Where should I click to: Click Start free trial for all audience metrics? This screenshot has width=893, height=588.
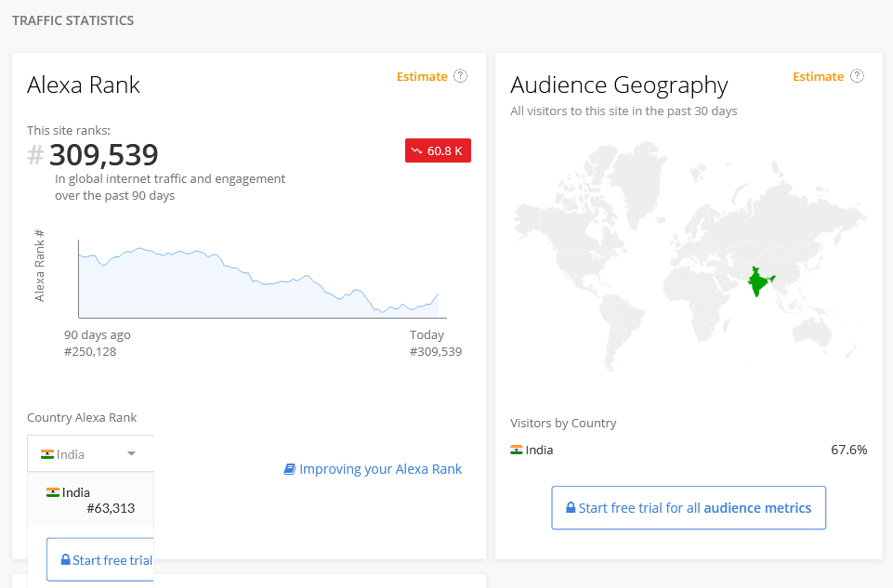pos(689,508)
